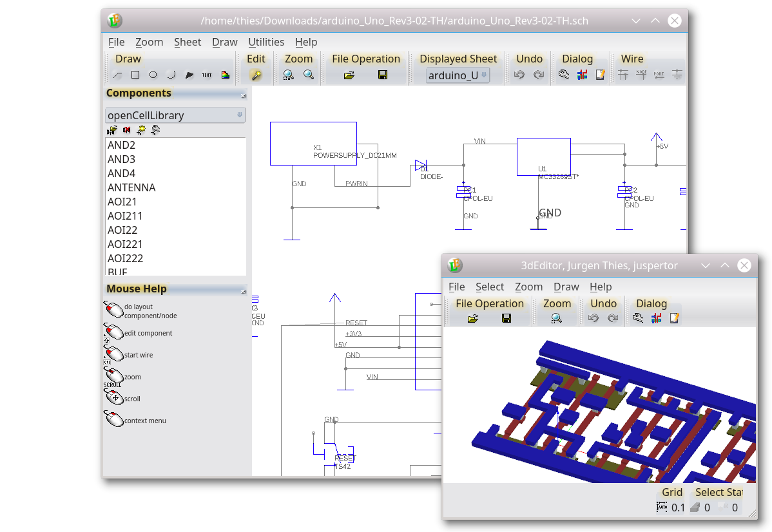The width and height of the screenshot is (772, 532).
Task: Open a file in the schematic editor
Action: pos(349,75)
